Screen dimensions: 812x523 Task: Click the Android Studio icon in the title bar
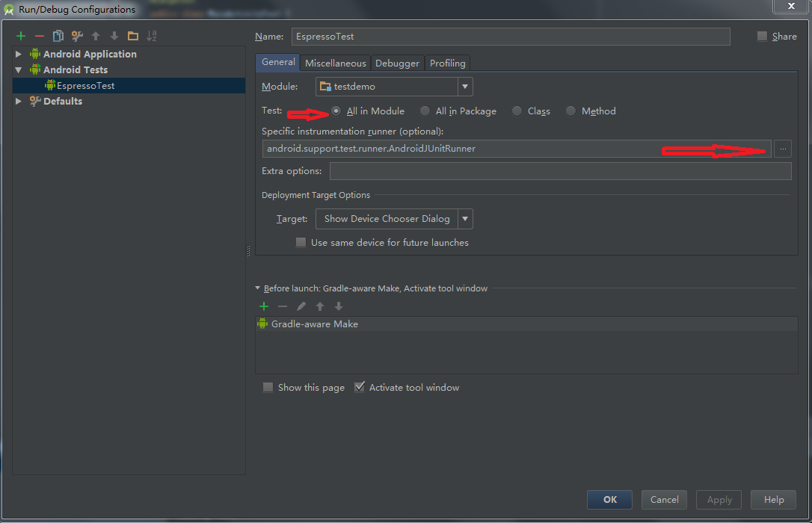9,9
